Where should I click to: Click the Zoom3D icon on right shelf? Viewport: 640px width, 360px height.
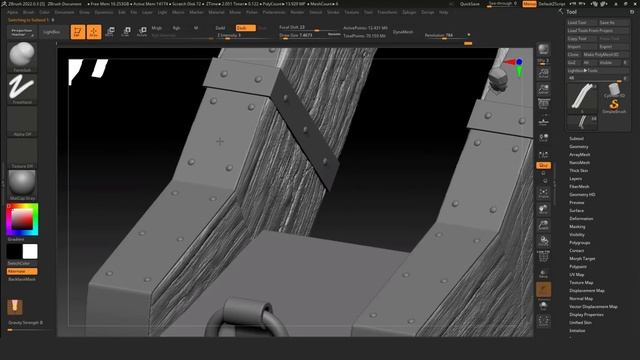[543, 225]
